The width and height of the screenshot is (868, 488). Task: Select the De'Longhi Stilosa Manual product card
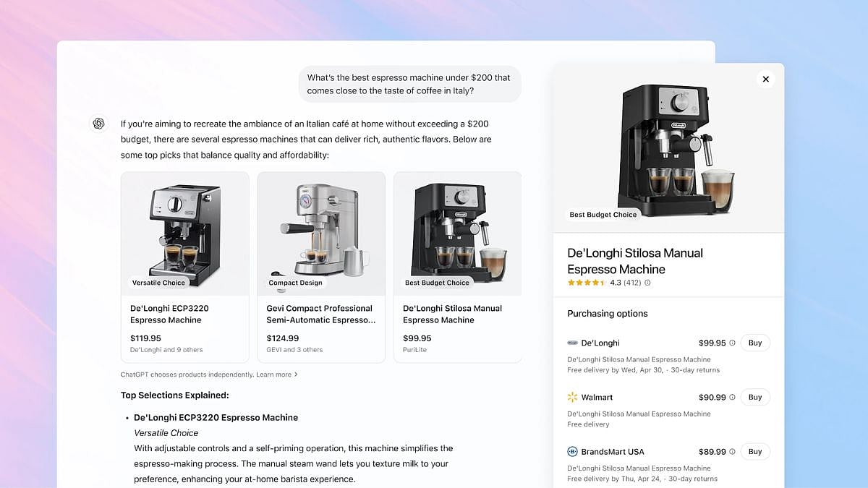tap(457, 267)
